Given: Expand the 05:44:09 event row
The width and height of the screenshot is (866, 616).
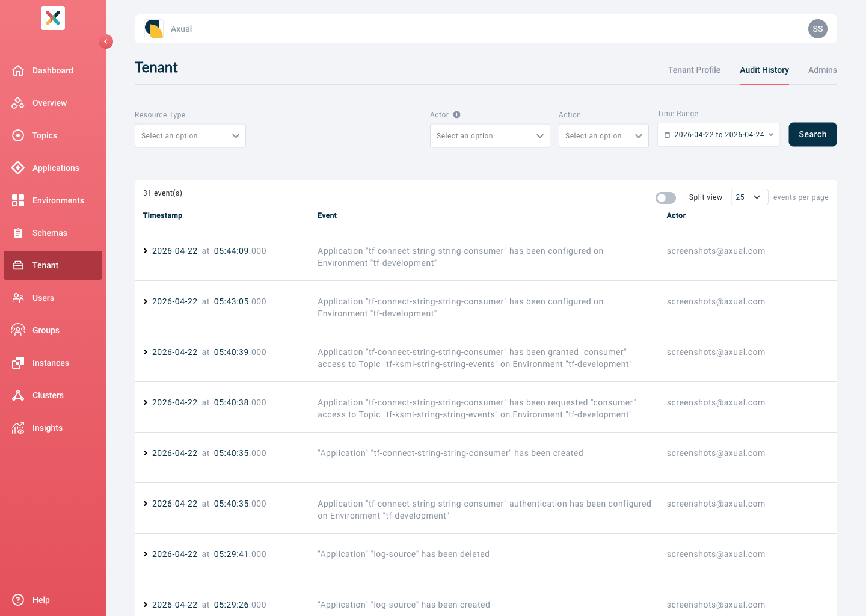Looking at the screenshot, I should click(146, 251).
